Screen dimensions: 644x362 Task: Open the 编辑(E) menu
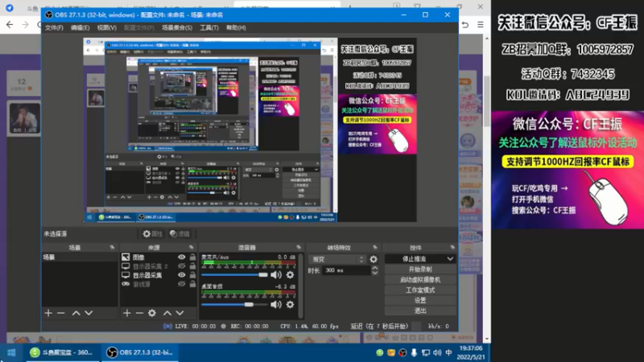point(80,27)
